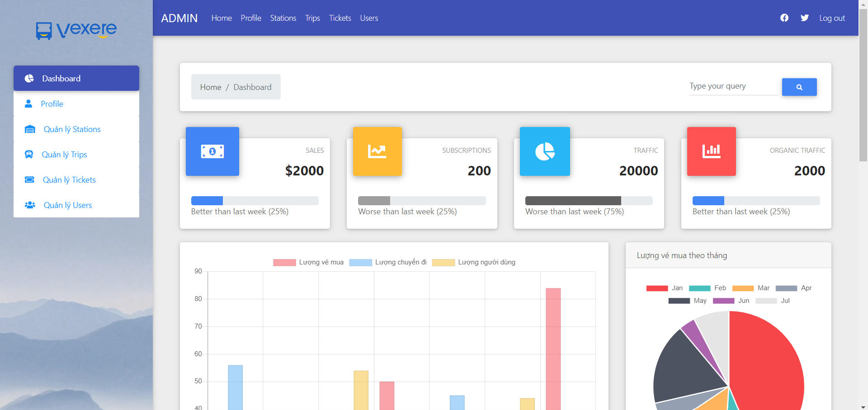Viewport: 868px width, 410px height.
Task: Click the progress bar on the SALES card
Action: pyautogui.click(x=255, y=201)
